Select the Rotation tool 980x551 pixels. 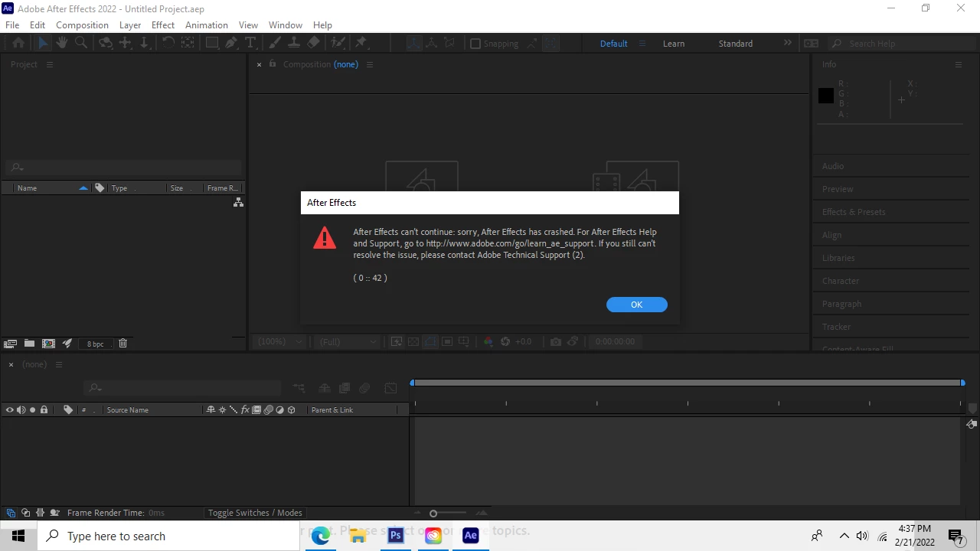point(168,44)
